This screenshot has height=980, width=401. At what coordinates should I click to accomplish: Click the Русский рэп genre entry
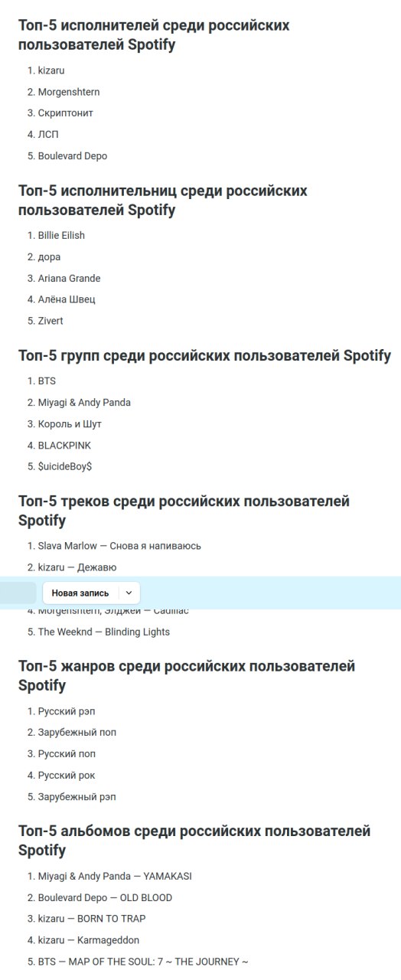click(67, 711)
